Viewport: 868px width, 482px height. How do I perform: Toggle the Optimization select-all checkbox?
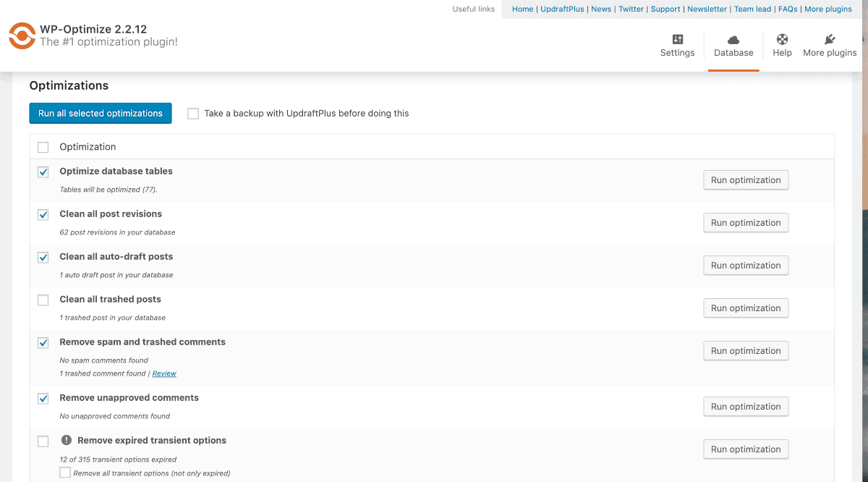[43, 146]
